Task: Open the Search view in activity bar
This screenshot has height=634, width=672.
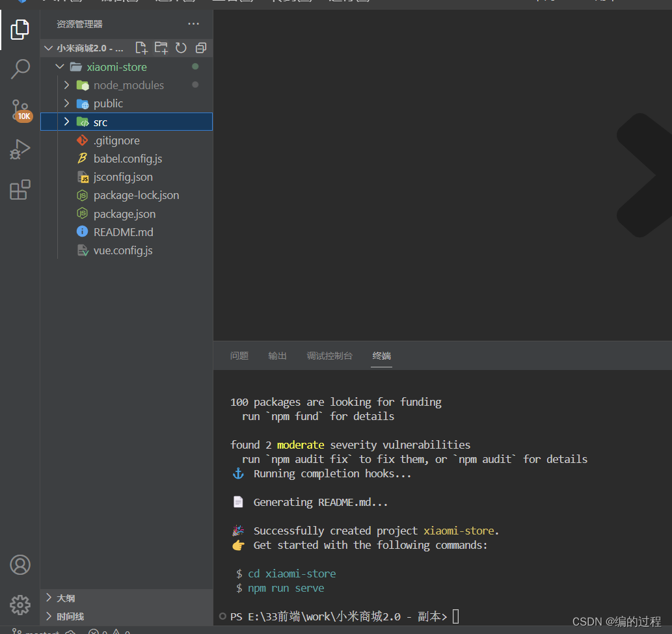Action: click(x=20, y=69)
